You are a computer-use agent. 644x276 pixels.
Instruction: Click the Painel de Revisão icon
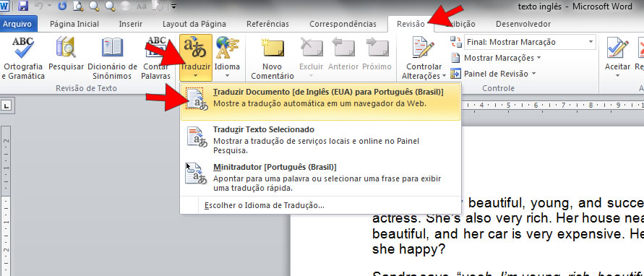click(x=455, y=74)
